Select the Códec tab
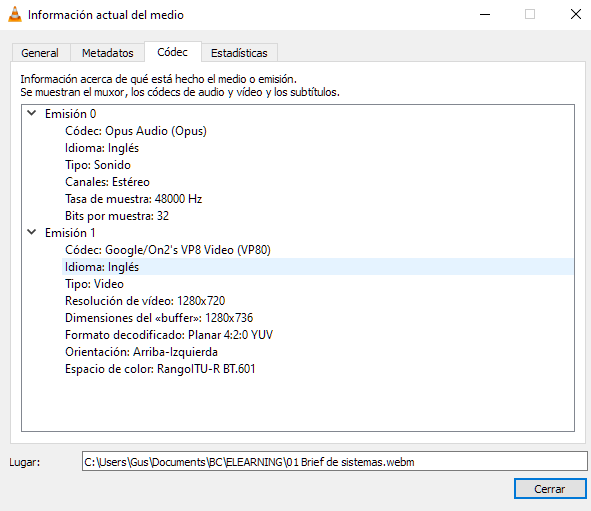The width and height of the screenshot is (591, 511). click(173, 52)
